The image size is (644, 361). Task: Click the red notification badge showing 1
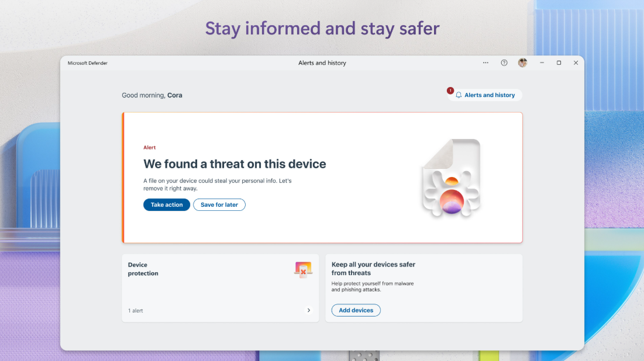click(x=450, y=90)
